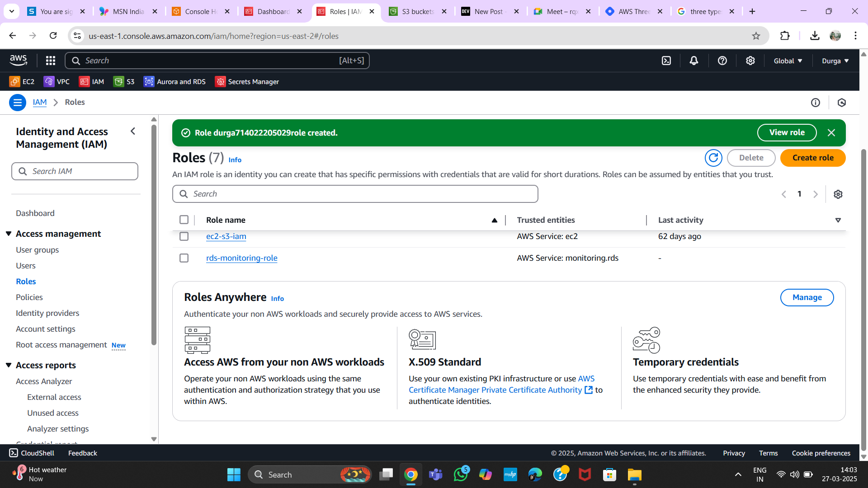Screen dimensions: 868x488
Task: Click the Manage Roles Anywhere button
Action: (x=807, y=297)
